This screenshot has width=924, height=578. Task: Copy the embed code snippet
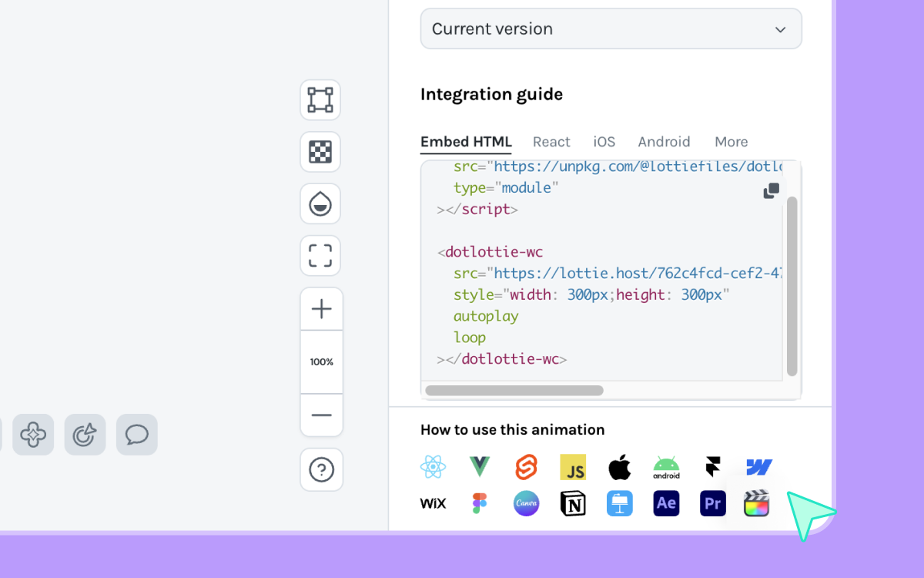(771, 191)
